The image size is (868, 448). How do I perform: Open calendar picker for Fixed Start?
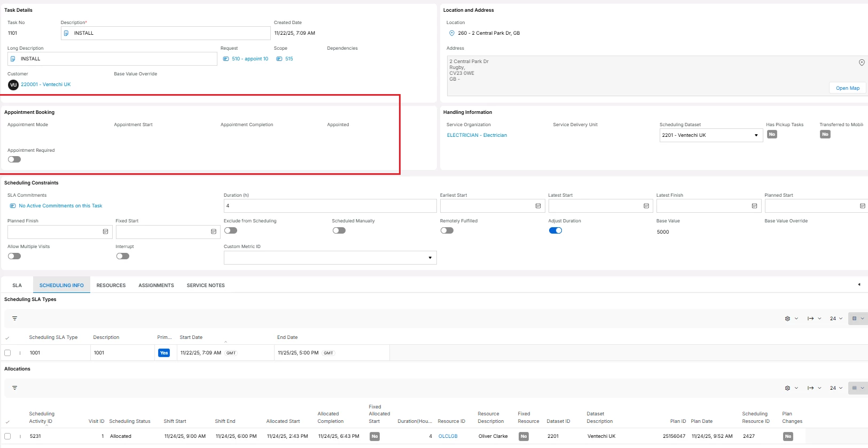point(214,231)
